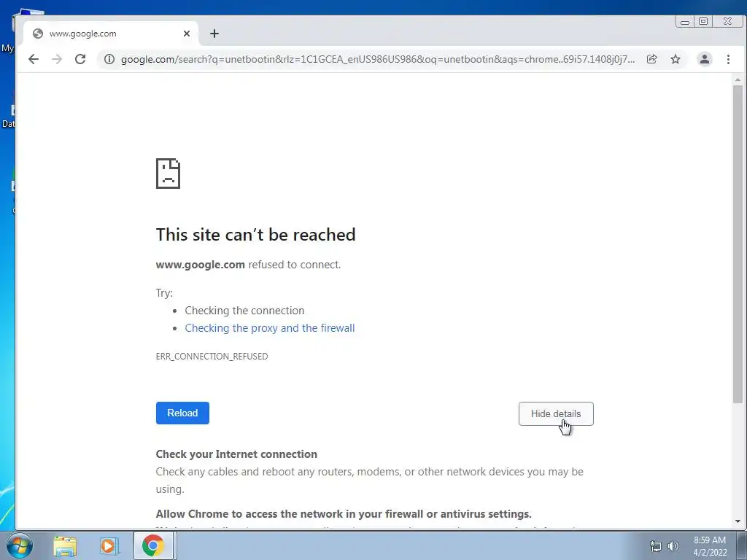Open Checking the proxy and the firewall link
The height and width of the screenshot is (560, 747).
[x=270, y=328]
